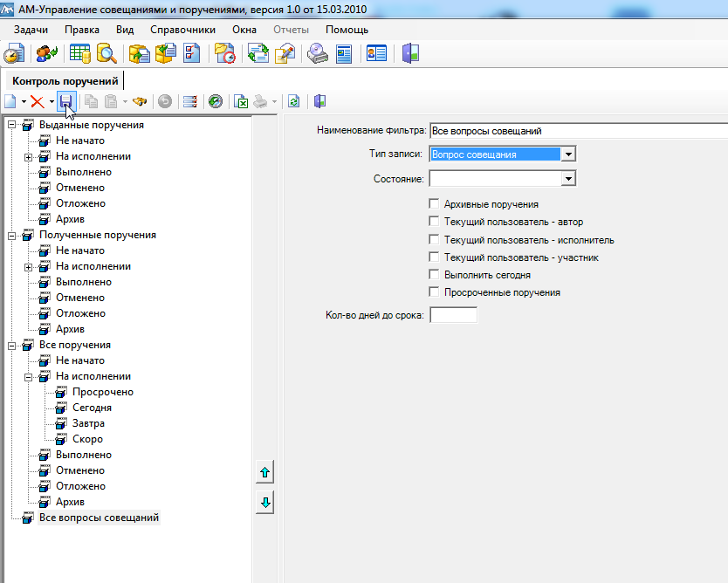Open the Задачи menu
Screen dimensions: 728x583
click(31, 30)
